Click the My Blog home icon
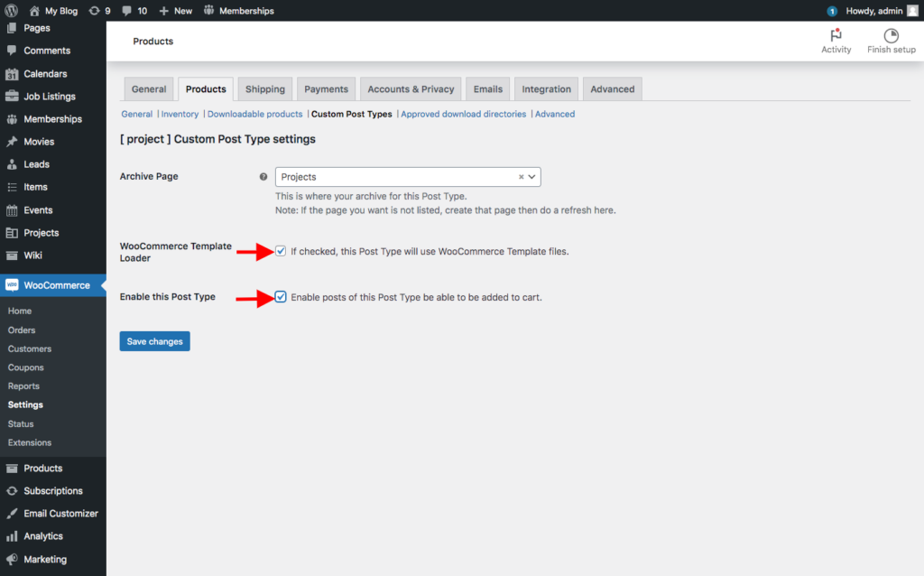This screenshot has width=924, height=576. click(x=34, y=11)
